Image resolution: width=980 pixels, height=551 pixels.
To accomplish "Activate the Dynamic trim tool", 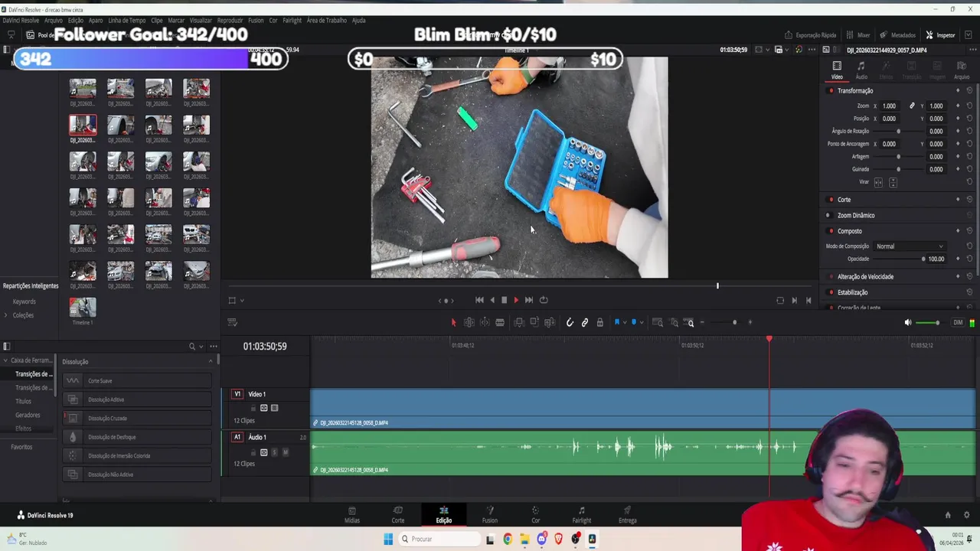I will (485, 323).
